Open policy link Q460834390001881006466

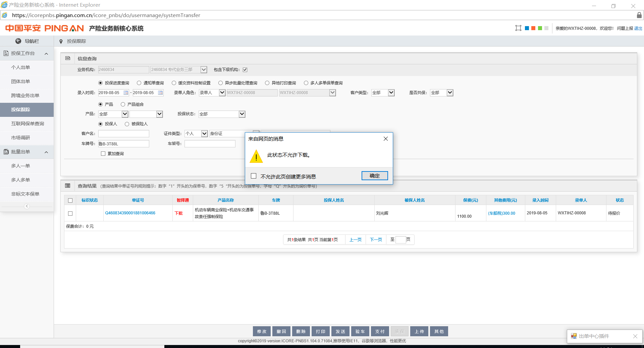(130, 213)
